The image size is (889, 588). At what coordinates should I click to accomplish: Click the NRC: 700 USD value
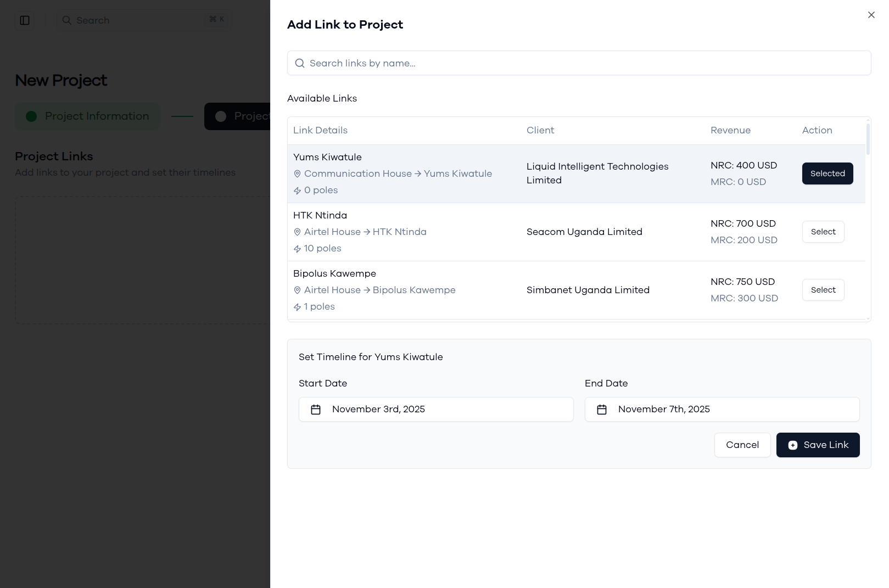(743, 223)
